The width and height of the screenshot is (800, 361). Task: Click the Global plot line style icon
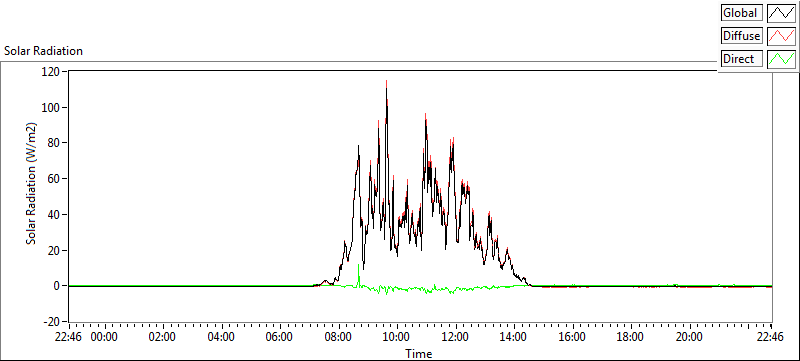[x=781, y=13]
